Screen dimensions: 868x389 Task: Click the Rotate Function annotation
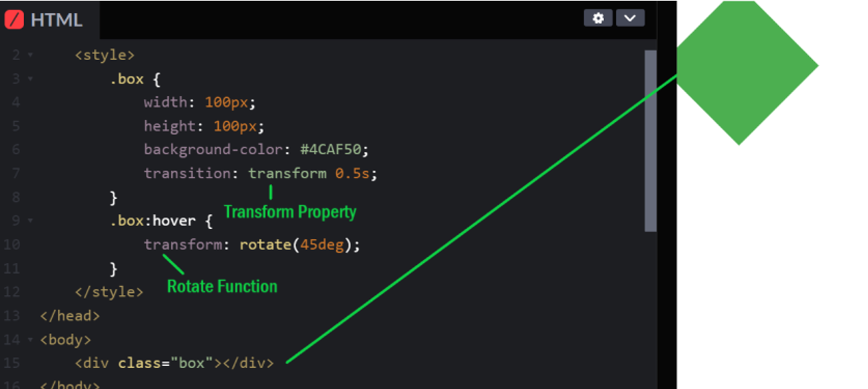pyautogui.click(x=222, y=286)
